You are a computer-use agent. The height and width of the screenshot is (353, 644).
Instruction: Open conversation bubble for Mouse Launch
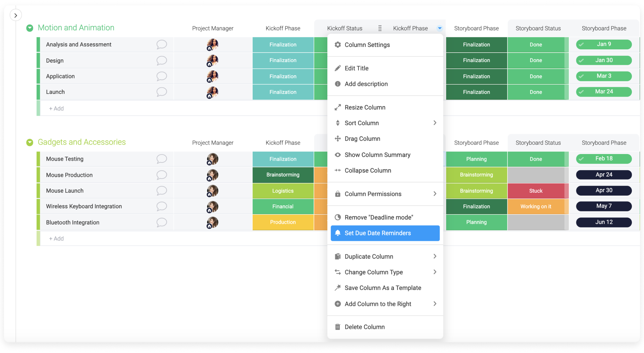(x=162, y=191)
